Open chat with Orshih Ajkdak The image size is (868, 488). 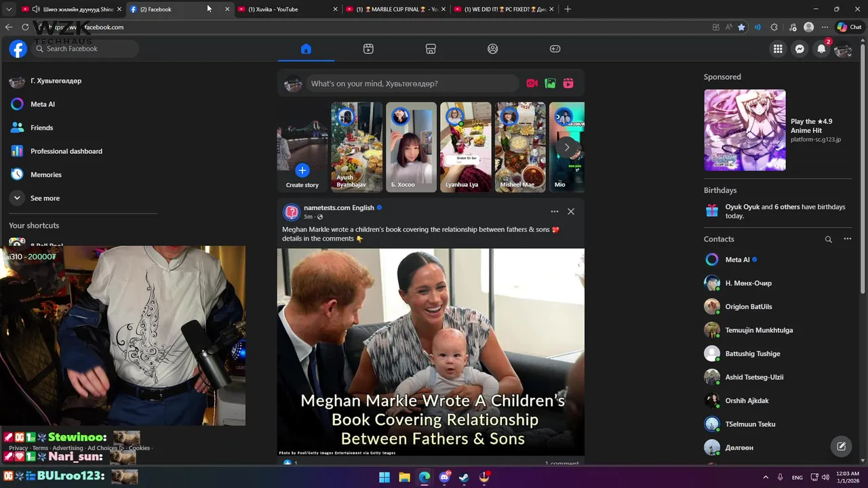click(x=777, y=401)
